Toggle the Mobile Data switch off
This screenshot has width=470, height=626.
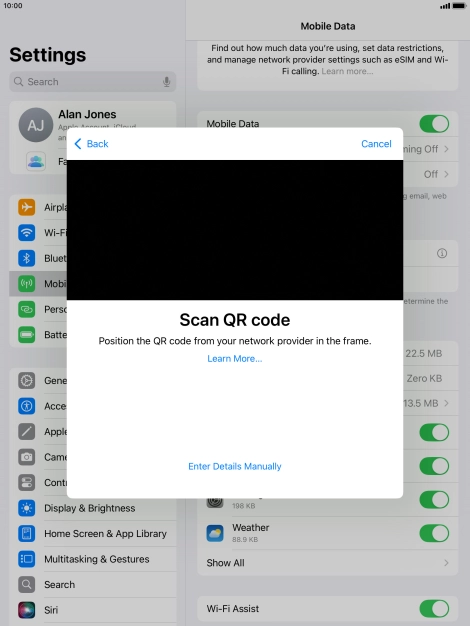pos(434,124)
